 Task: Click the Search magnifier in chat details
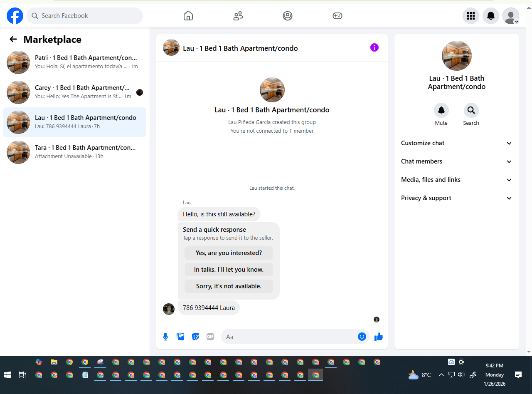[471, 110]
